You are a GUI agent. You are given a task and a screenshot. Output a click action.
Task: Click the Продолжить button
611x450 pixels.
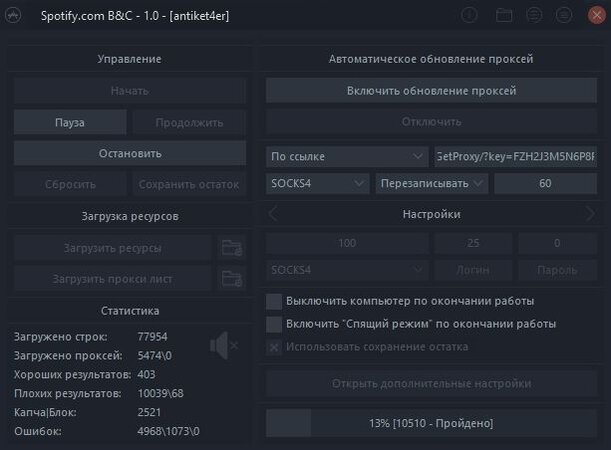point(189,122)
